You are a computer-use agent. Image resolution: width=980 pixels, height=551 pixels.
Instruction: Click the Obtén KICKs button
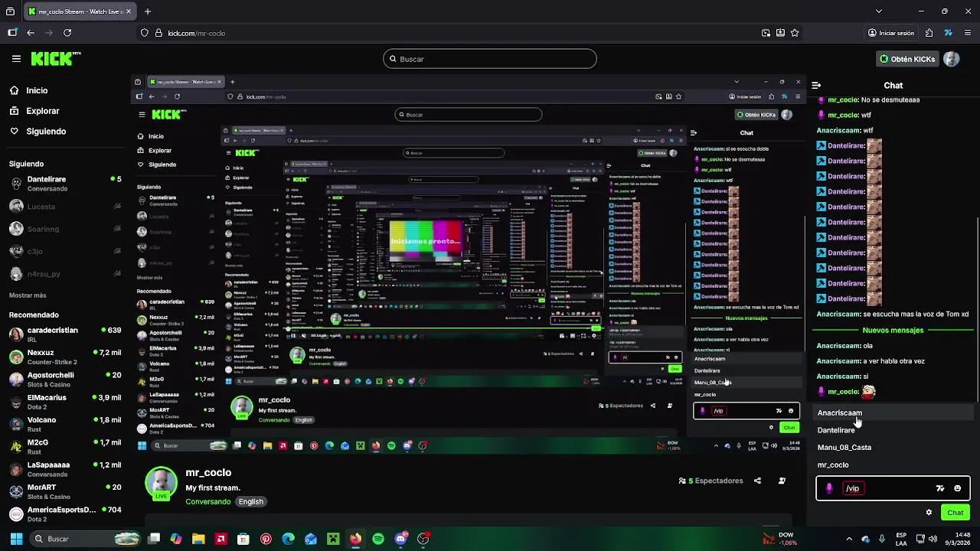coord(907,59)
